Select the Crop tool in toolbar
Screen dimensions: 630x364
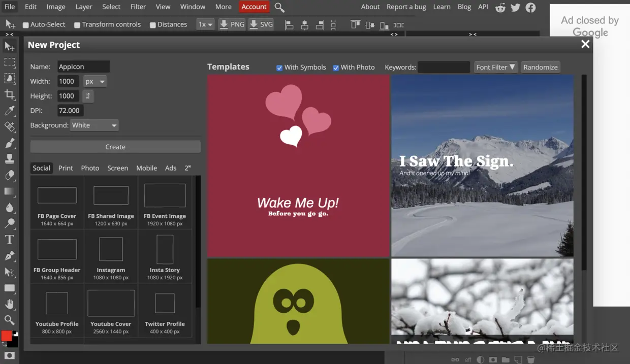(9, 94)
